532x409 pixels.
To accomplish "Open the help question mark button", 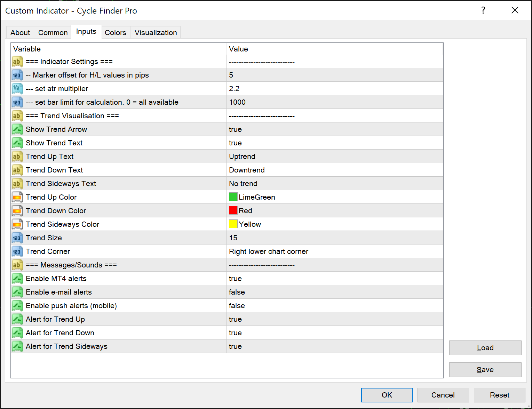I will (483, 10).
